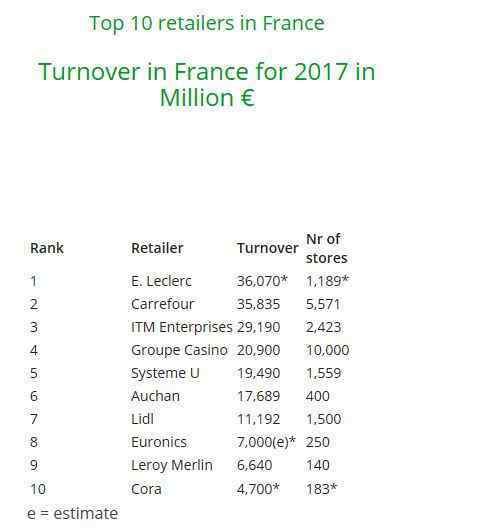Click the Turnover column header
Viewport: 483px width, 529px height.
coord(267,248)
